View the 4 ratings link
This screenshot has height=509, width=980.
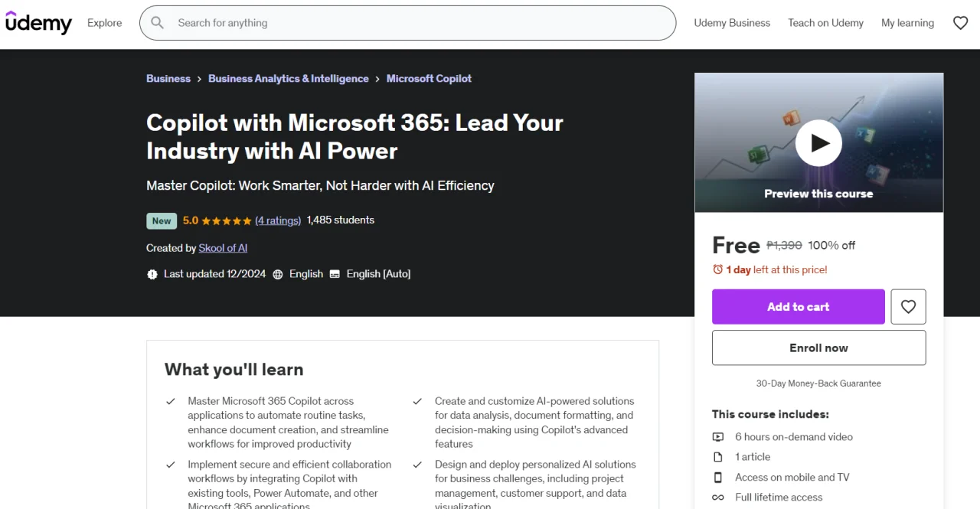click(278, 220)
